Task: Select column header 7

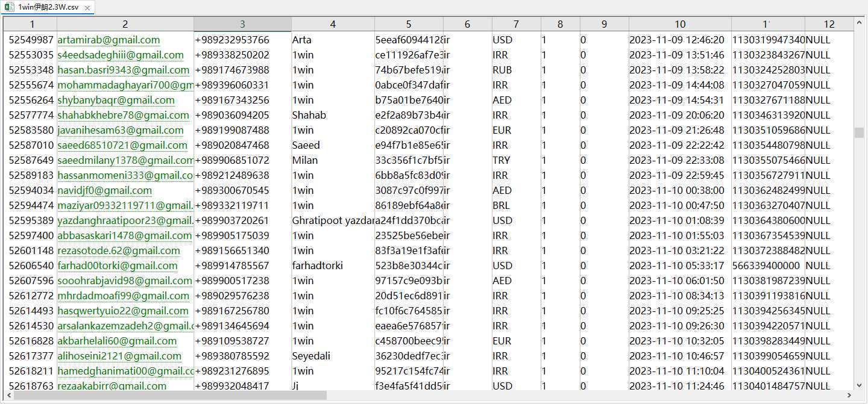Action: 516,24
